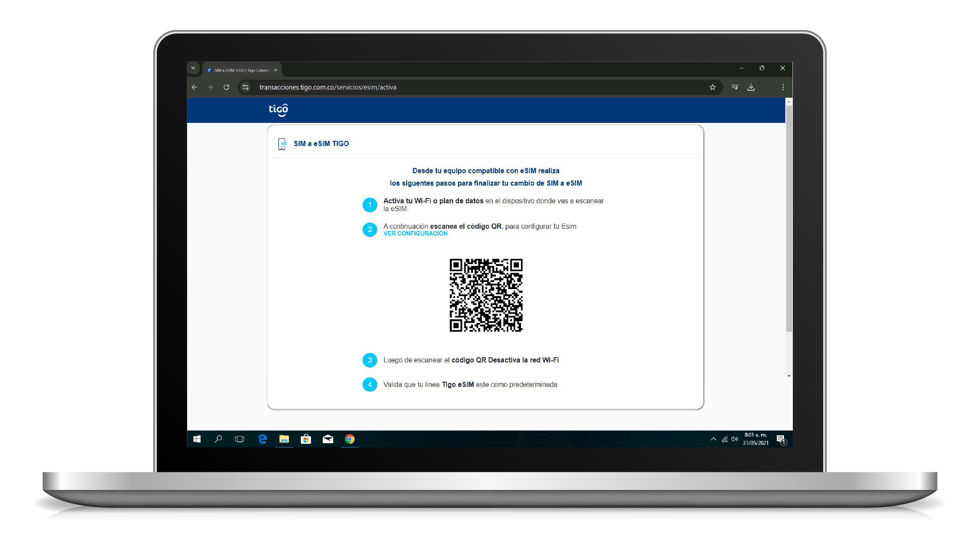Reload the Tigo eSIM page

pos(226,87)
